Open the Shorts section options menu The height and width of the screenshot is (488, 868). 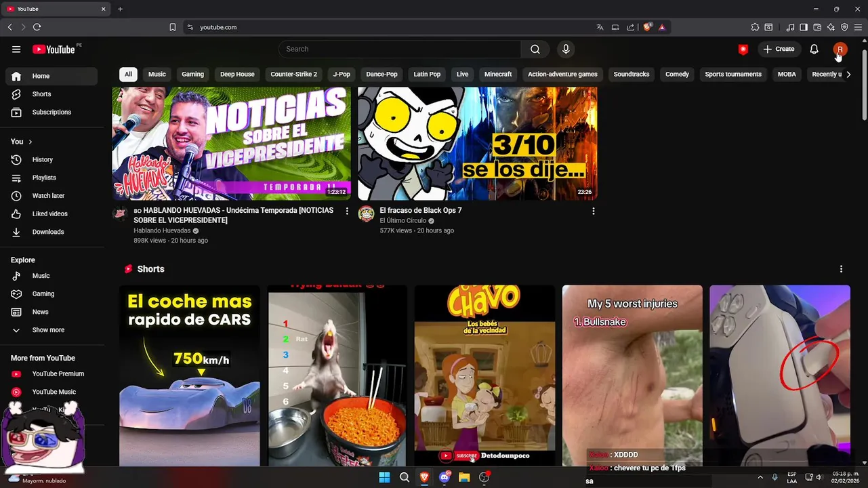[x=841, y=269]
